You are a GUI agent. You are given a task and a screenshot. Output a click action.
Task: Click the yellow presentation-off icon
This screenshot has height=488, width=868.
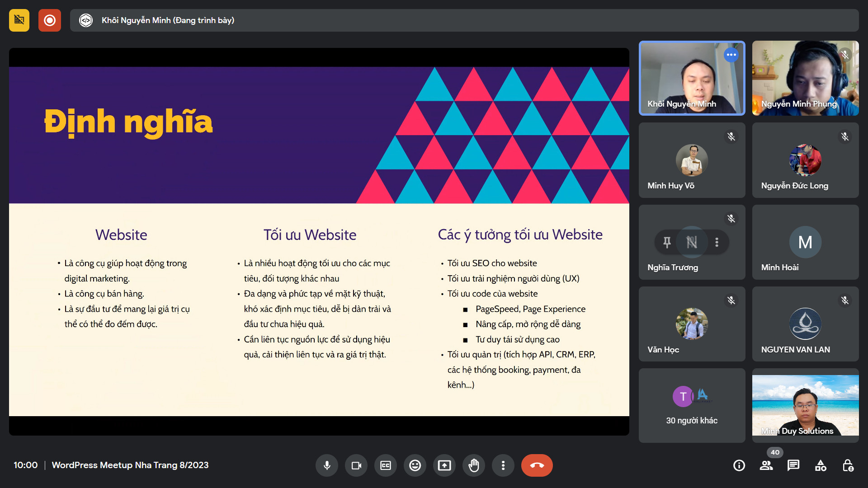19,20
